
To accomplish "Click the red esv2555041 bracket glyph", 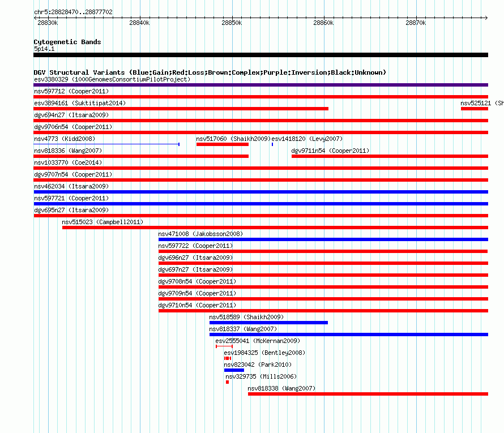I will (x=224, y=346).
